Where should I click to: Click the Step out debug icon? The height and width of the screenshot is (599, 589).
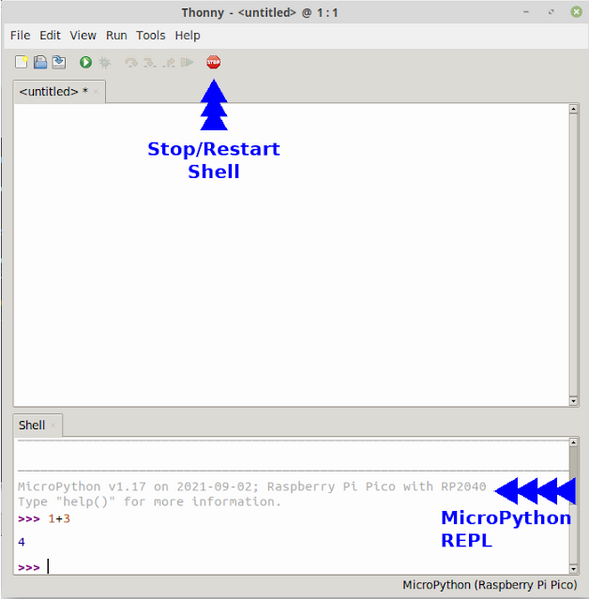click(168, 62)
